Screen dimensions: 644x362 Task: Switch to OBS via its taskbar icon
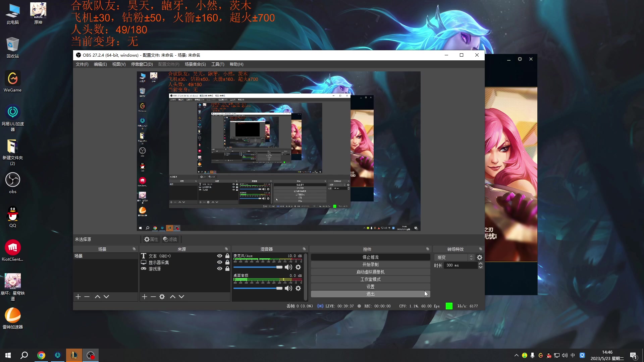coord(91,355)
